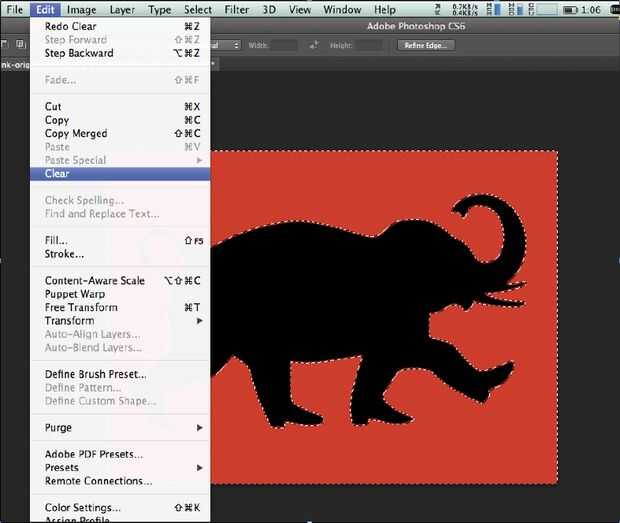
Task: Click the highlighted Clear entry
Action: point(120,174)
